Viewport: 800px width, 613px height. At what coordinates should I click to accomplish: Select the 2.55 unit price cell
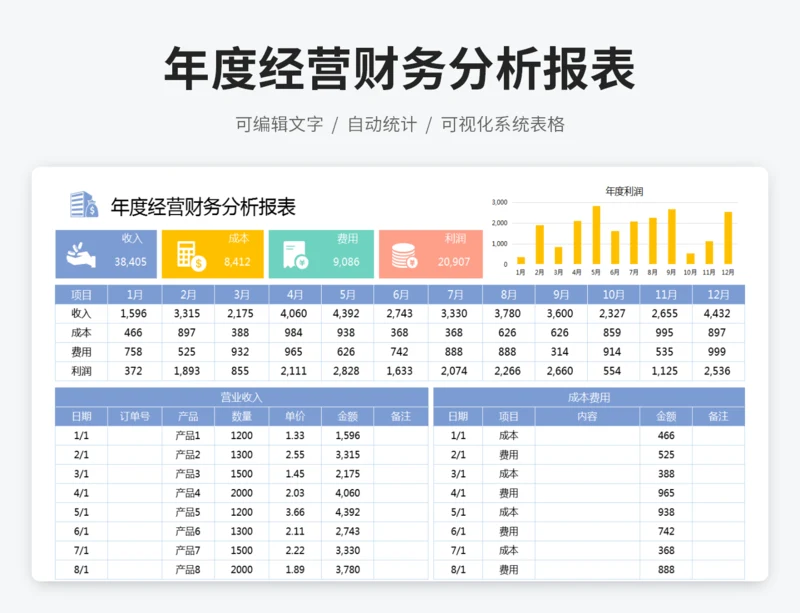coord(295,455)
